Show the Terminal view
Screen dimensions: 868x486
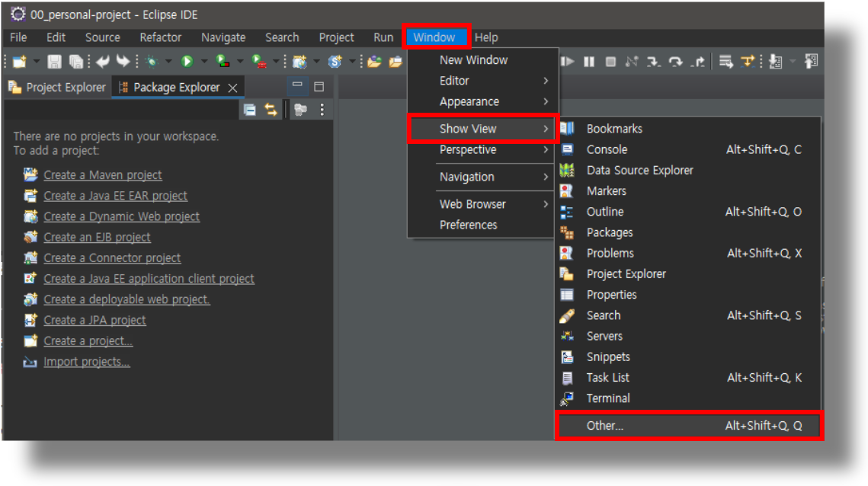click(688, 398)
